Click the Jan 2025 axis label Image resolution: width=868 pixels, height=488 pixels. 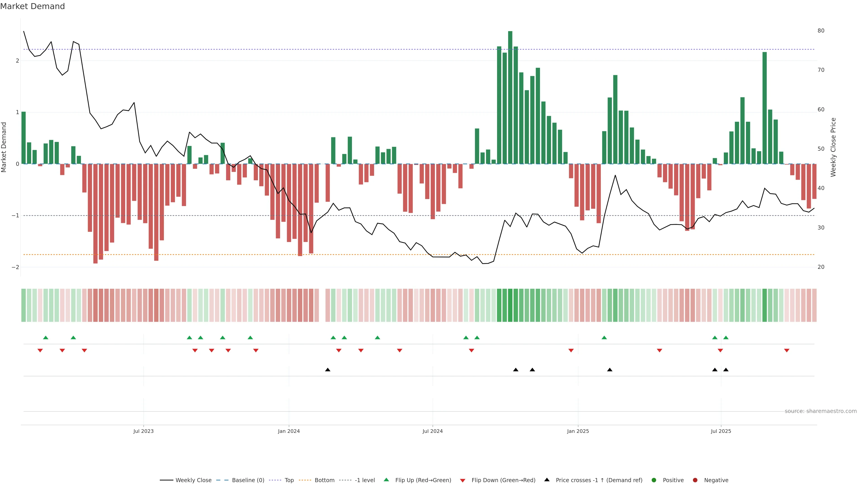[x=578, y=431]
